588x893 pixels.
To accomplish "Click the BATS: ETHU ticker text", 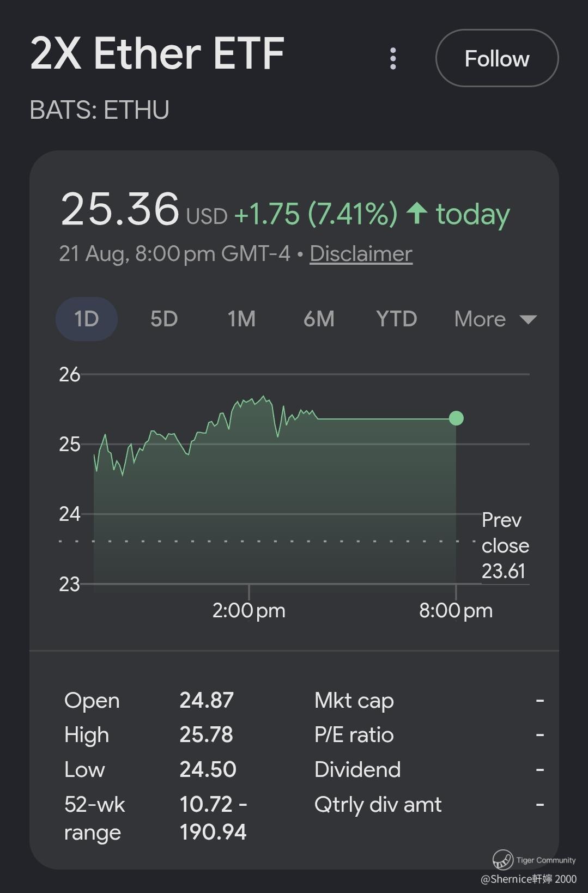I will (99, 110).
